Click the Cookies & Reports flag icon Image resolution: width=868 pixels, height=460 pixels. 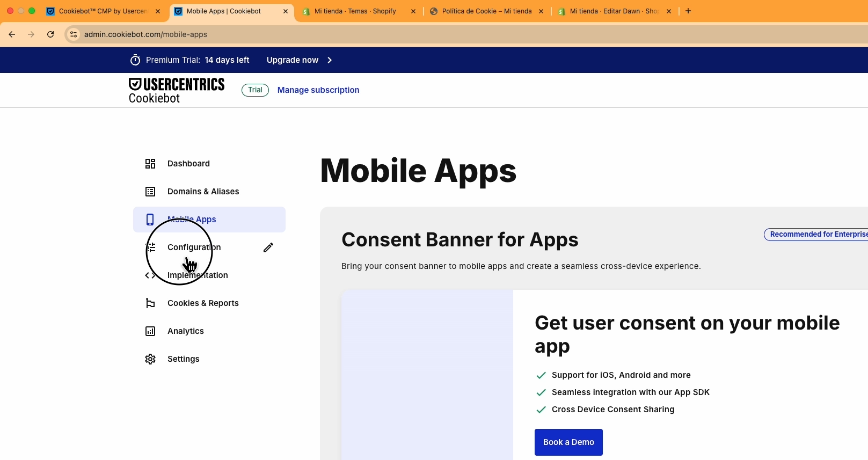150,303
